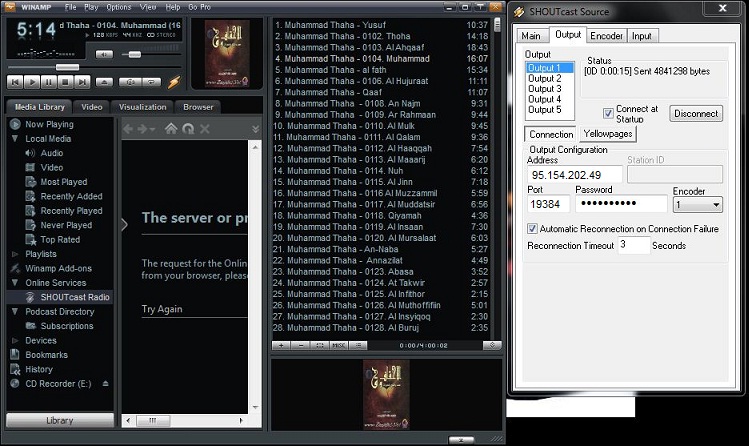
Task: Switch to the Visualization tab
Action: tap(142, 107)
